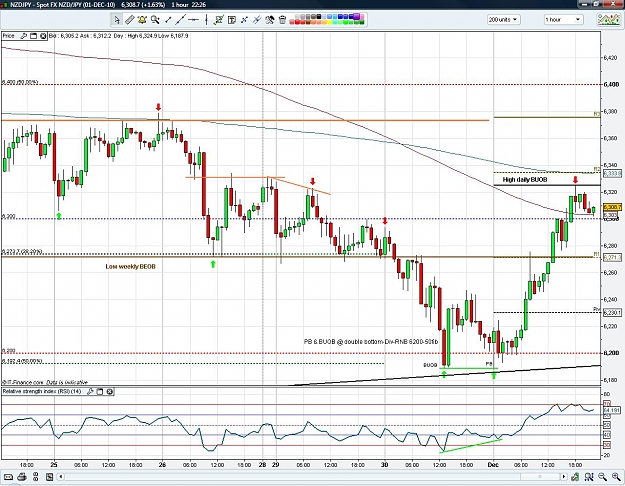Click the printer icon

pyautogui.click(x=22, y=477)
